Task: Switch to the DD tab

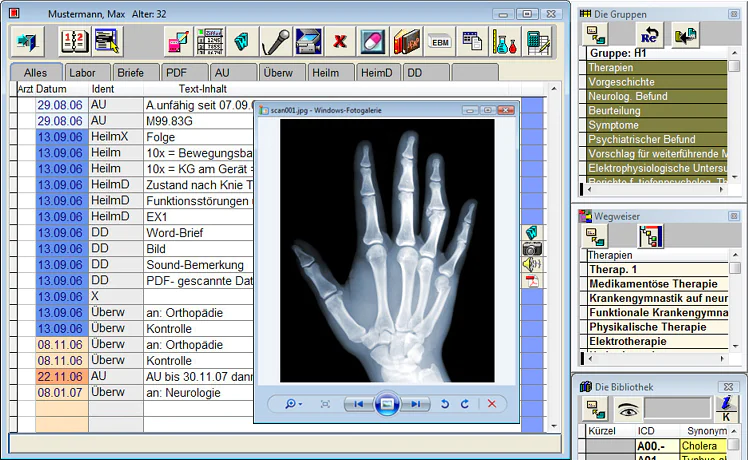Action: [426, 73]
